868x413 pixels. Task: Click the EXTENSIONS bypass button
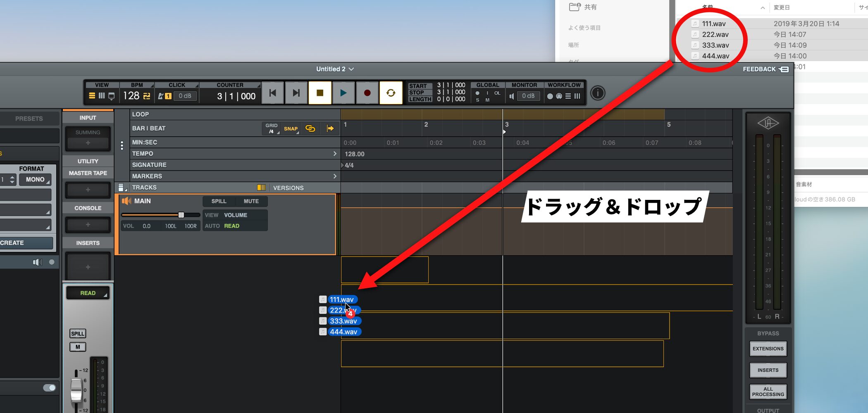pyautogui.click(x=768, y=349)
